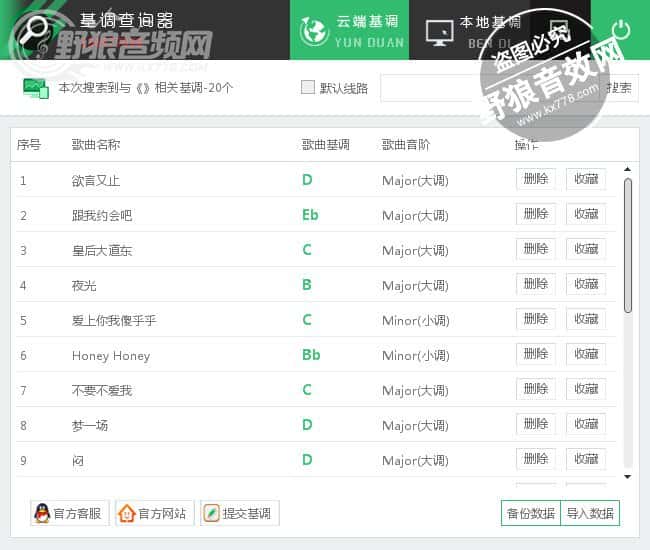Image resolution: width=650 pixels, height=550 pixels.
Task: Click key Bb of Honey Honey
Action: click(311, 355)
